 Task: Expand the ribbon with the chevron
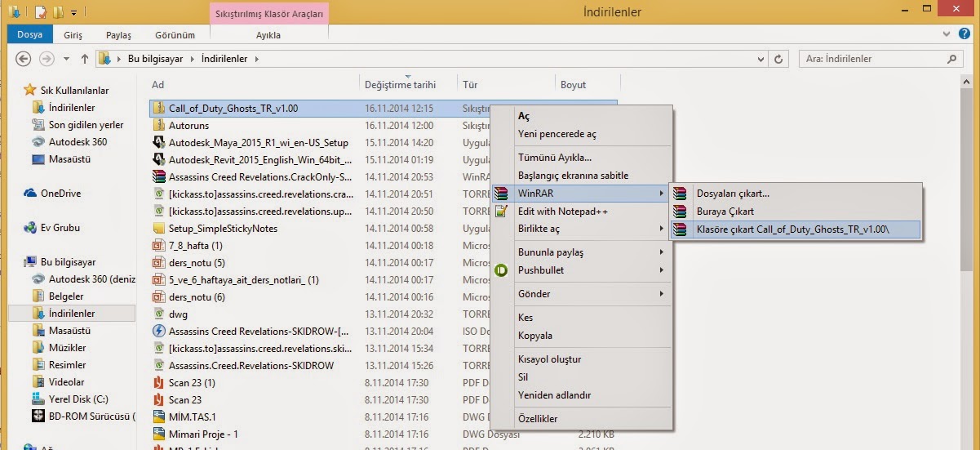tap(947, 35)
